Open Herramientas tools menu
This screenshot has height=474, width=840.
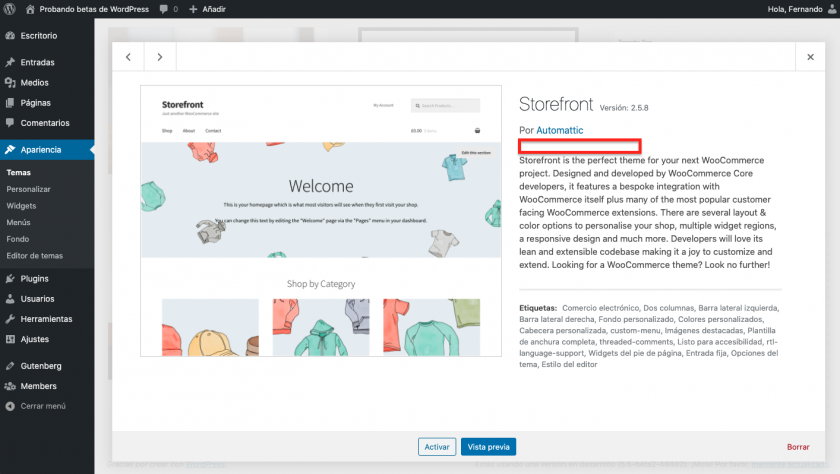(46, 319)
